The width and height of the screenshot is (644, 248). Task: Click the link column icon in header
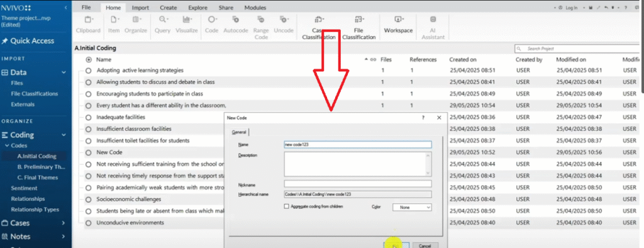pos(373,60)
